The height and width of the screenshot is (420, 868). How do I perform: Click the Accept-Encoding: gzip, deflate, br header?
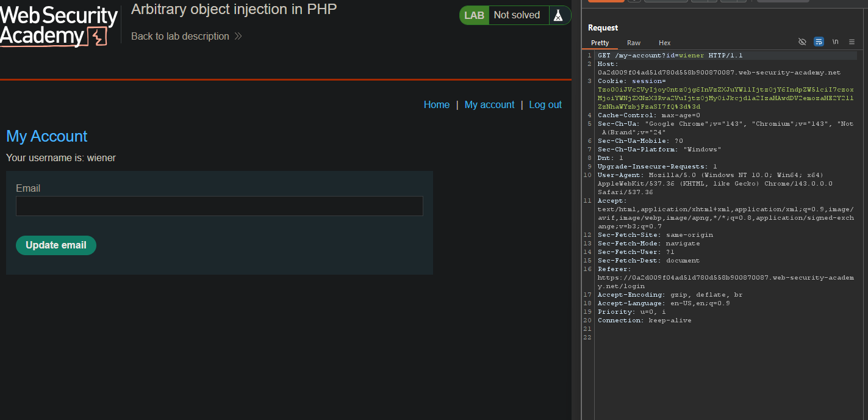click(669, 295)
